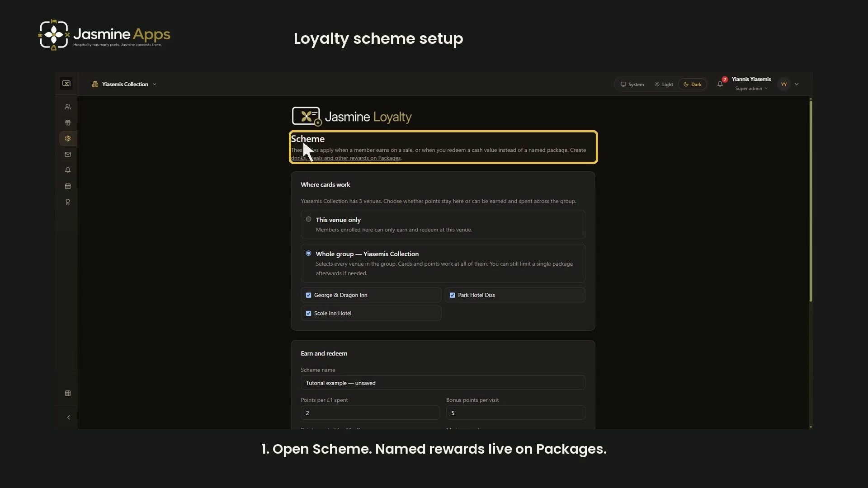Click the Earn and redeem heading

click(324, 353)
